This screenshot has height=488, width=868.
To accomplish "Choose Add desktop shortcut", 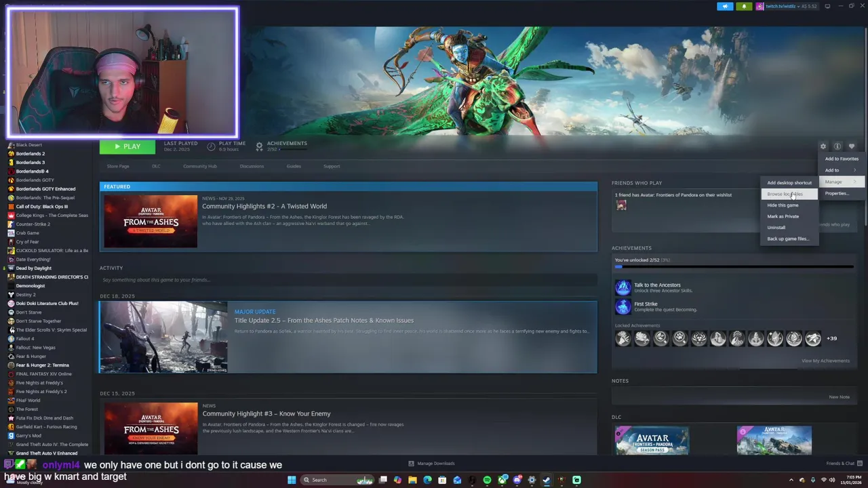I will (x=789, y=182).
